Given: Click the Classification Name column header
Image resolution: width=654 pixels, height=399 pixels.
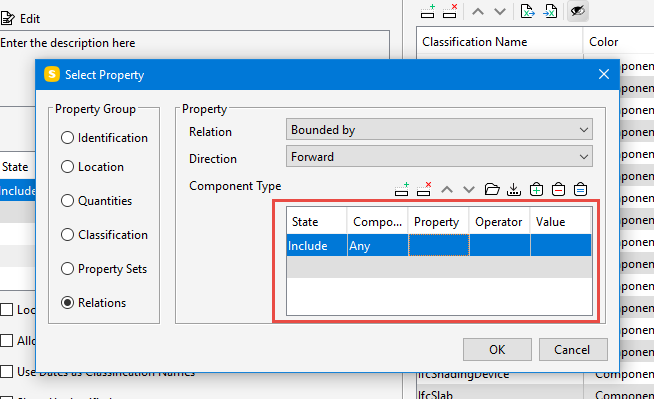Looking at the screenshot, I should pos(500,42).
